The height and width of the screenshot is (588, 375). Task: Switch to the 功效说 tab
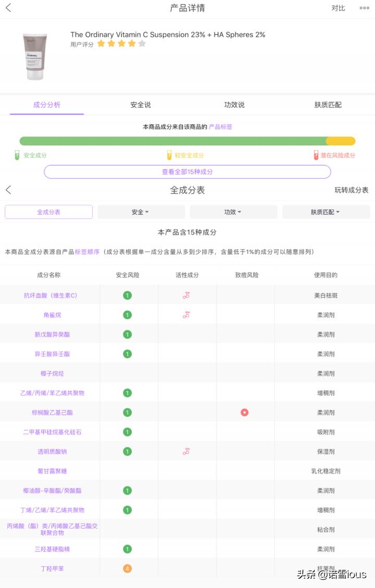tap(234, 105)
